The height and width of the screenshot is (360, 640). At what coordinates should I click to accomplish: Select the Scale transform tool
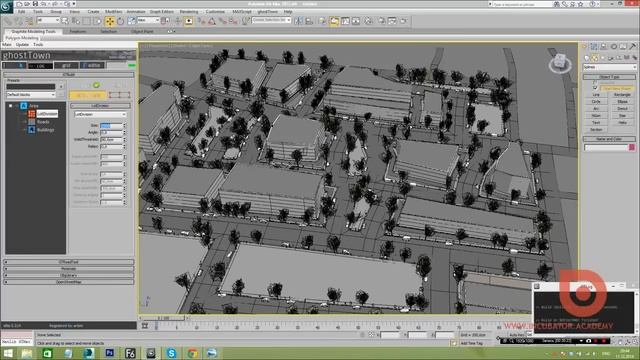click(x=131, y=21)
